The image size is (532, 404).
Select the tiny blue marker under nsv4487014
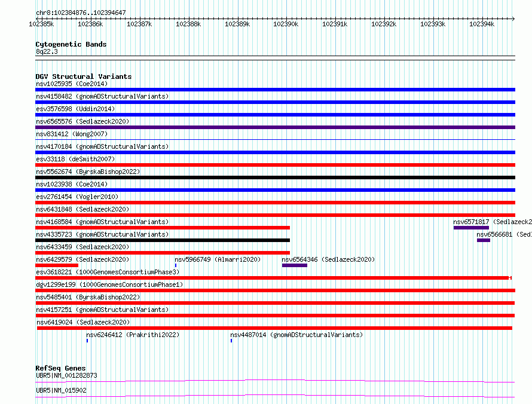coord(231,341)
